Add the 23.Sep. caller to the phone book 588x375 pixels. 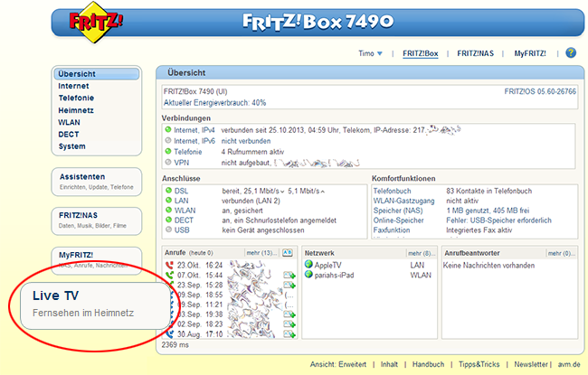[289, 285]
